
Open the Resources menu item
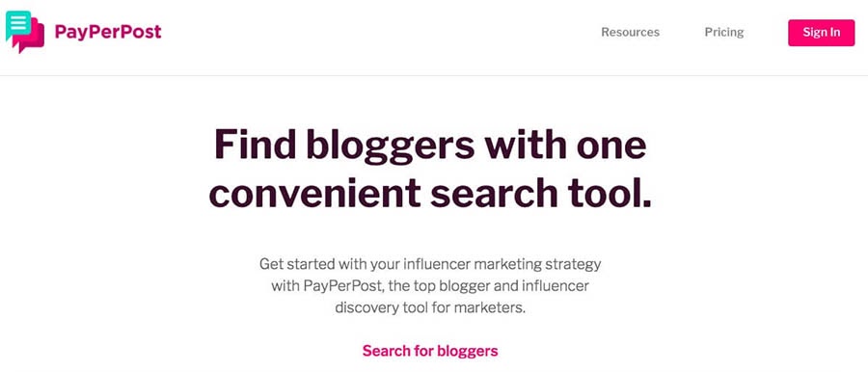point(630,32)
